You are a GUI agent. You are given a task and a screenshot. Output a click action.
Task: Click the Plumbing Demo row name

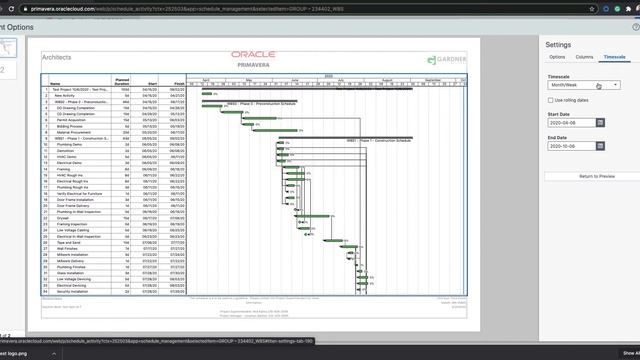click(x=69, y=144)
